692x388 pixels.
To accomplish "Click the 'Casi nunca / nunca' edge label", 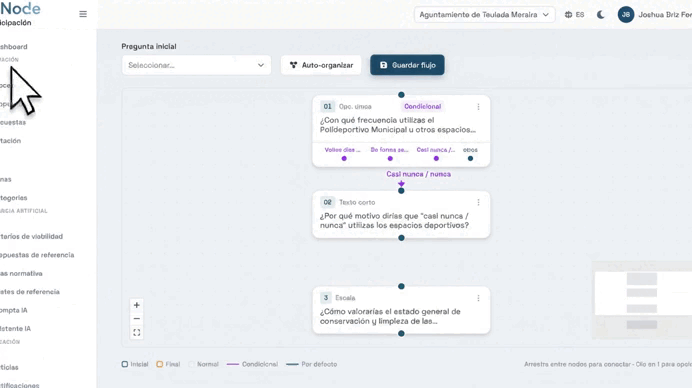I will (418, 174).
